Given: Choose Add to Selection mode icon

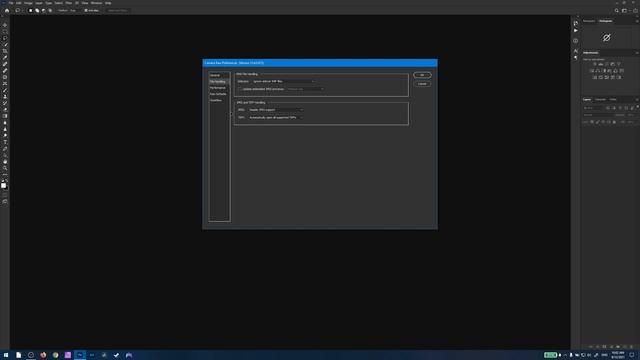Looking at the screenshot, I should point(37,11).
